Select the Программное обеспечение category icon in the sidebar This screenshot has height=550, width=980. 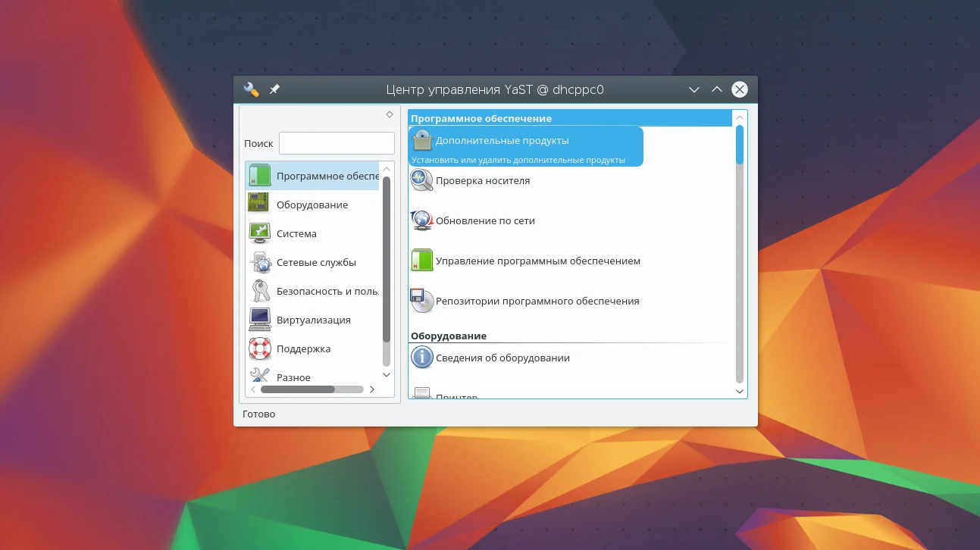pyautogui.click(x=260, y=176)
